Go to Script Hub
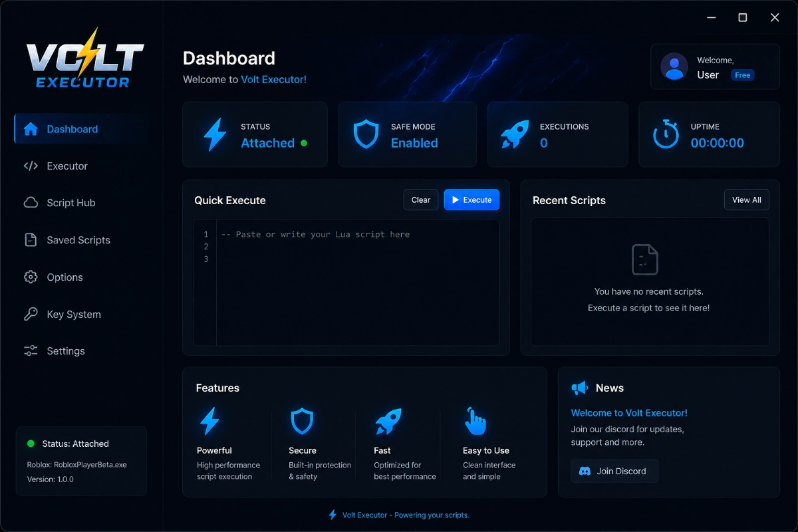This screenshot has height=532, width=798. point(81,203)
